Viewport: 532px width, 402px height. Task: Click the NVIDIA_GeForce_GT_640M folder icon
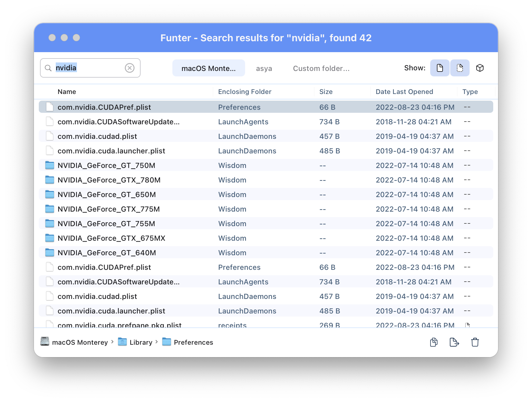coord(50,253)
